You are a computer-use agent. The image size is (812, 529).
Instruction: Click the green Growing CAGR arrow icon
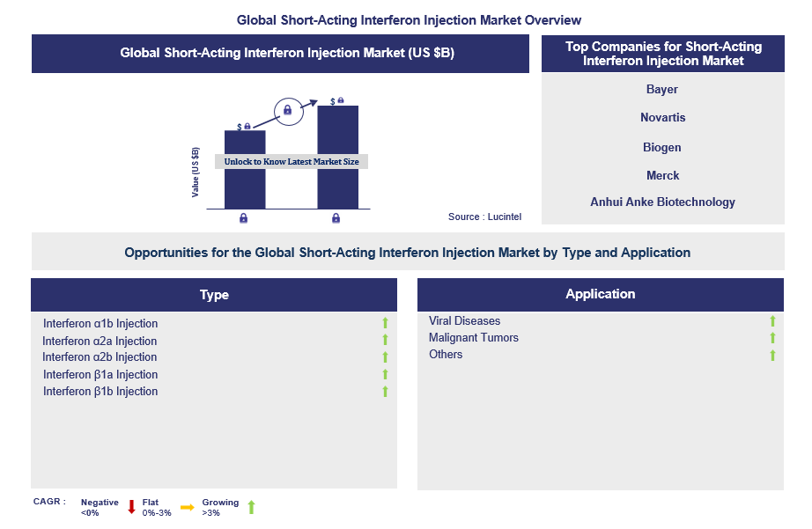click(251, 507)
